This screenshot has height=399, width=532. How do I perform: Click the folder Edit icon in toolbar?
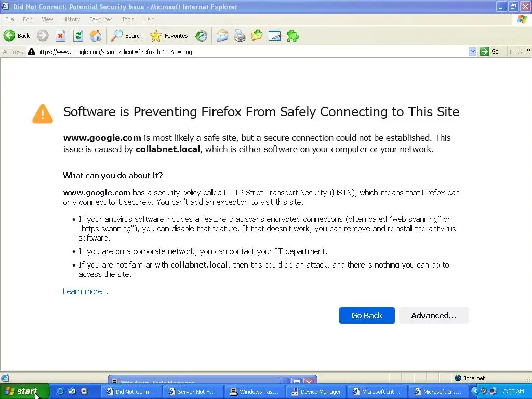pos(257,35)
